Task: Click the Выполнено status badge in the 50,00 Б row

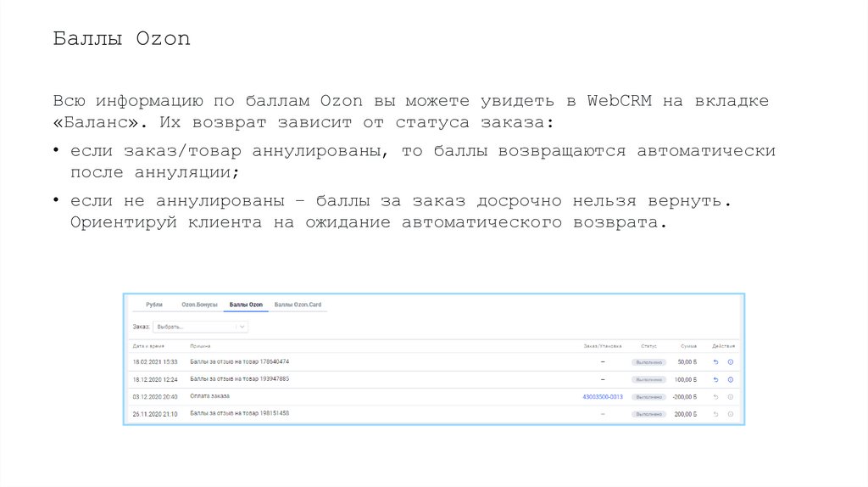Action: [x=648, y=362]
